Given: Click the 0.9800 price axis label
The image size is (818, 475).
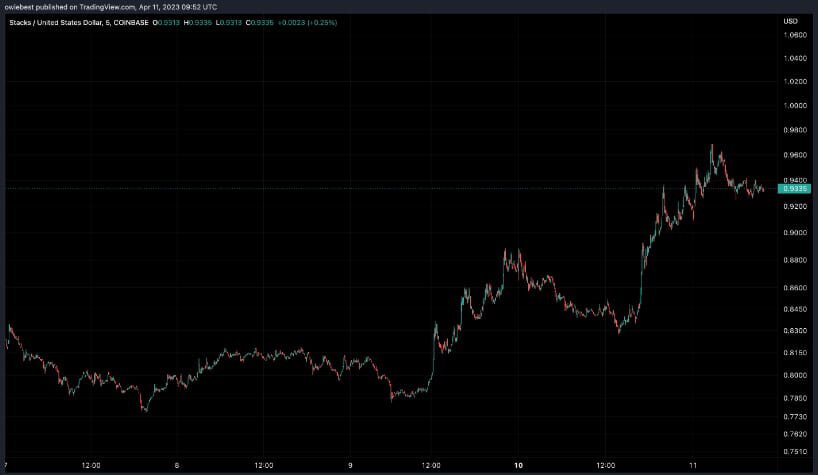Looking at the screenshot, I should point(795,130).
